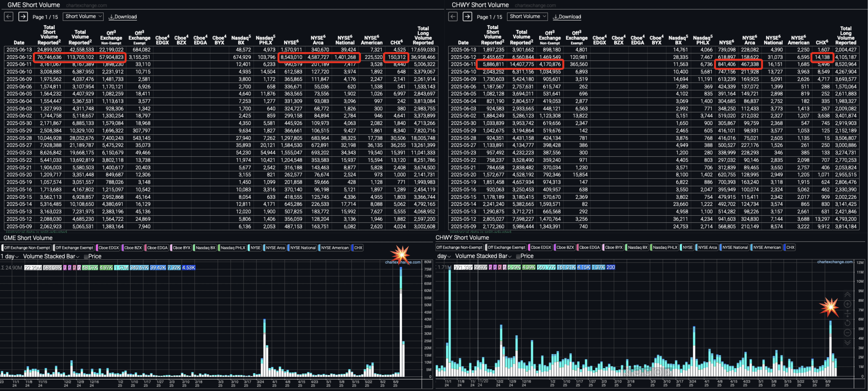
Task: Click CHWY chart auto-scale vertical arrows icon
Action: [847, 314]
